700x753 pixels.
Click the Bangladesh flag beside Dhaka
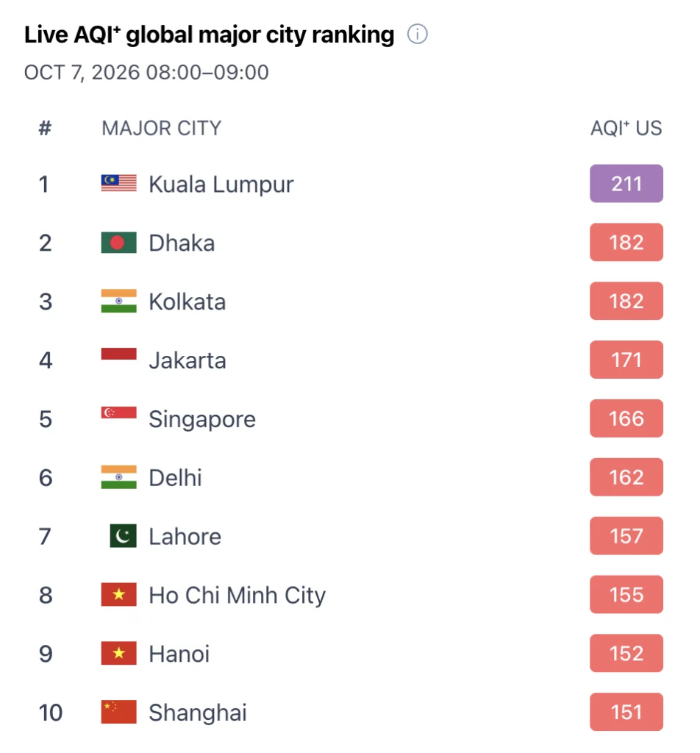[118, 243]
